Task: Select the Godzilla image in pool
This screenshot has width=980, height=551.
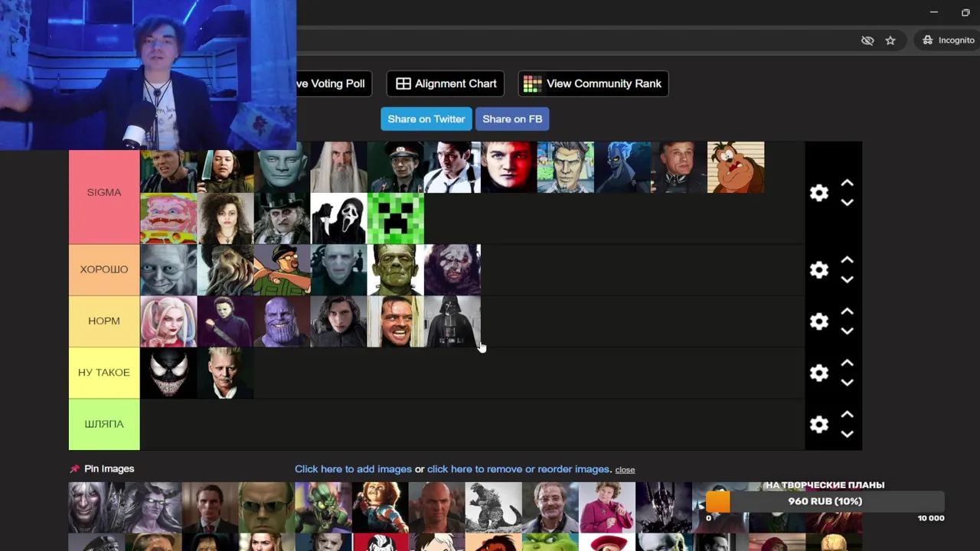Action: [x=494, y=507]
